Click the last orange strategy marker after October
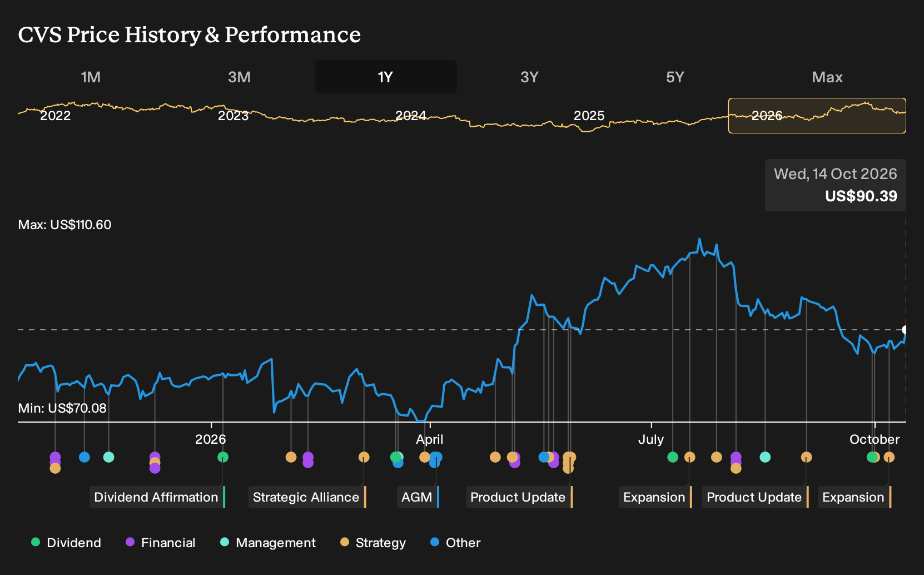 click(889, 457)
